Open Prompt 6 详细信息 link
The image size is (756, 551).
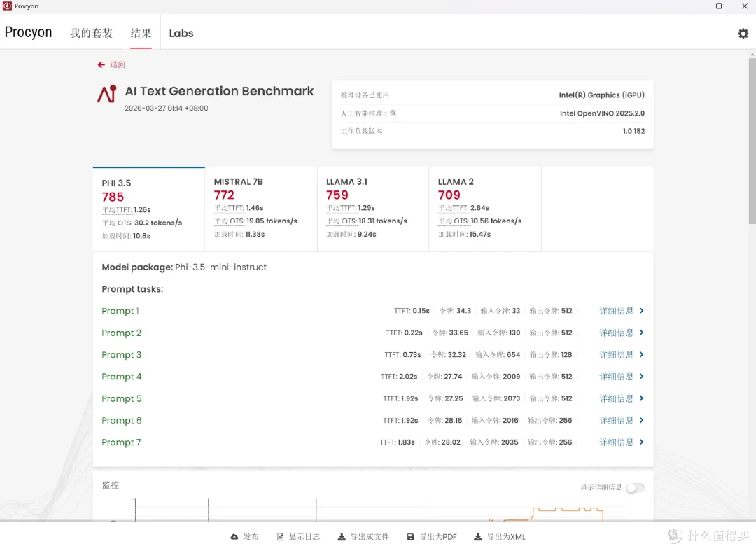pyautogui.click(x=616, y=420)
